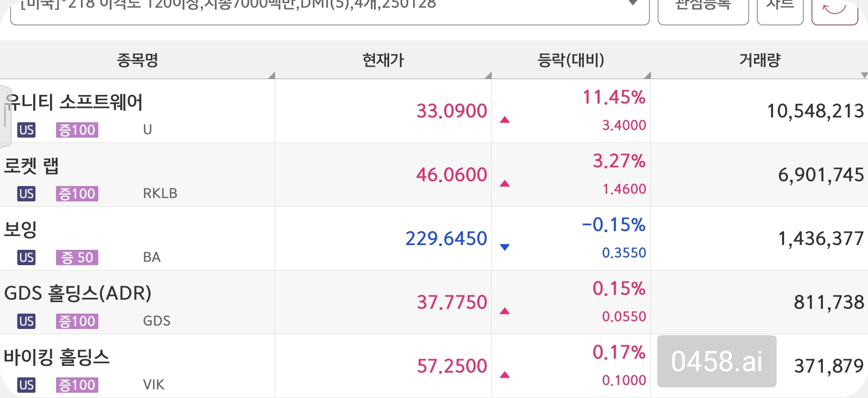This screenshot has height=398, width=868.
Task: Click down arrow indicator in 보잉 row
Action: pyautogui.click(x=505, y=247)
